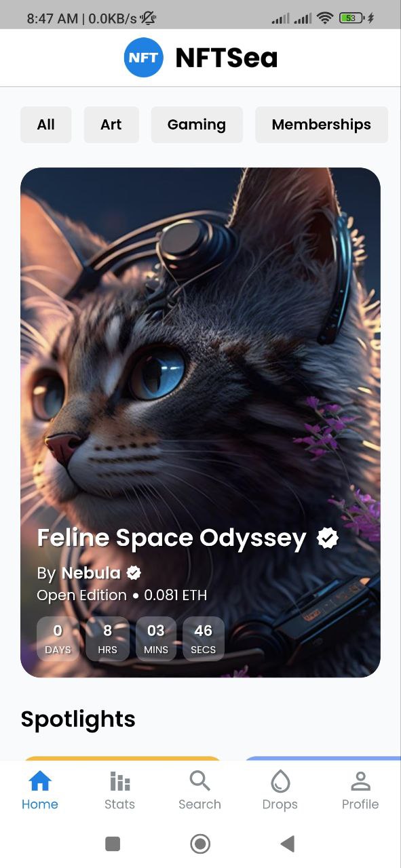Tap the NFTSea app title
Image resolution: width=401 pixels, height=868 pixels.
(227, 58)
